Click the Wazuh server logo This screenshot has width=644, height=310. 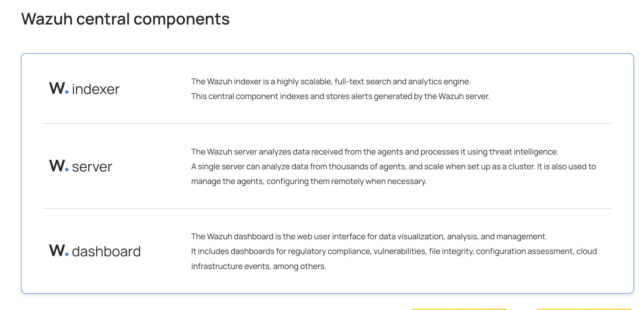80,166
